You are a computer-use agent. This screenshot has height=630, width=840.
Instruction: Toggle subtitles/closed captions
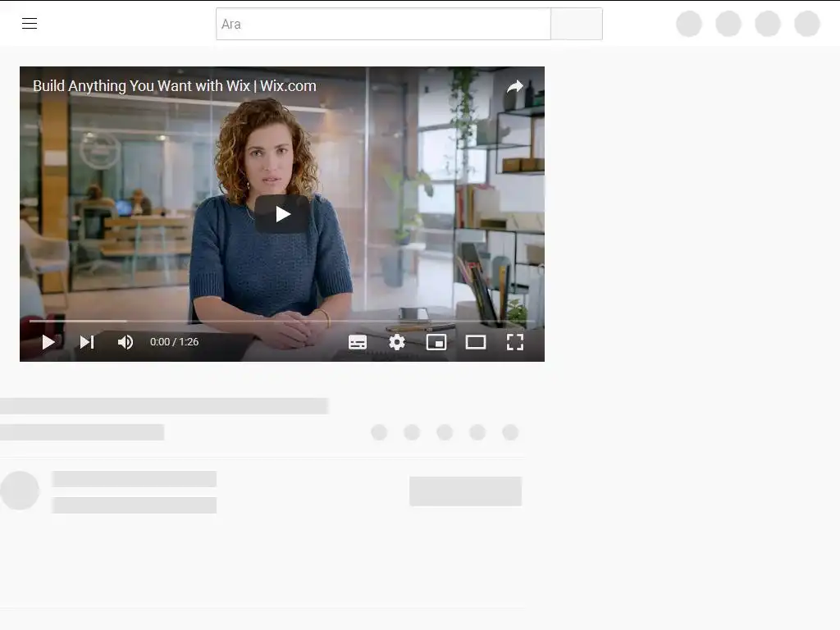point(358,342)
